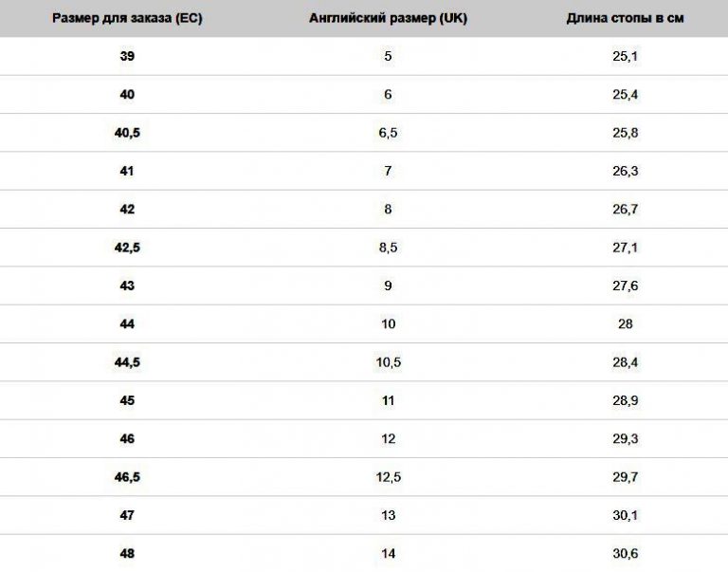Select foot length 28,9 value

point(625,400)
